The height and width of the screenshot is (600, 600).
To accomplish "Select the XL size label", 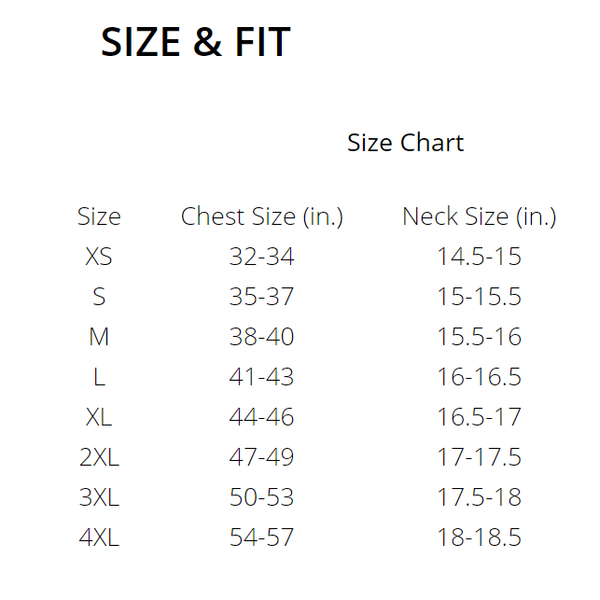I will tap(99, 417).
